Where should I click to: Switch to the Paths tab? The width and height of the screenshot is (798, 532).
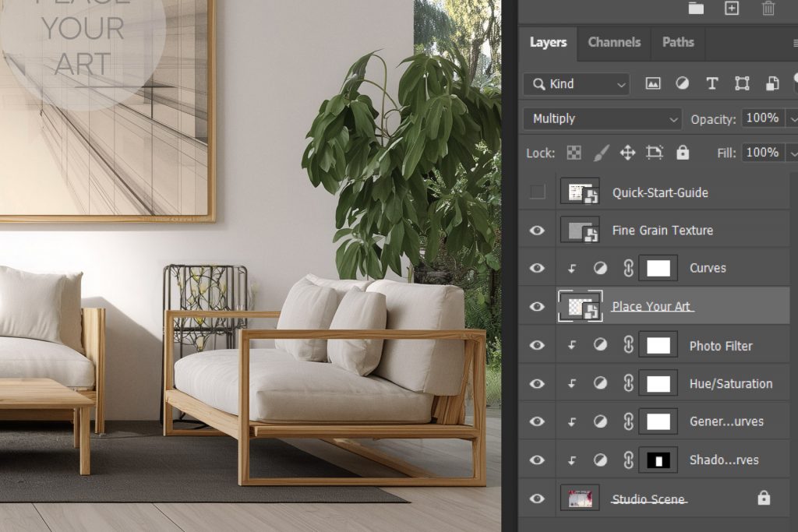click(x=678, y=42)
